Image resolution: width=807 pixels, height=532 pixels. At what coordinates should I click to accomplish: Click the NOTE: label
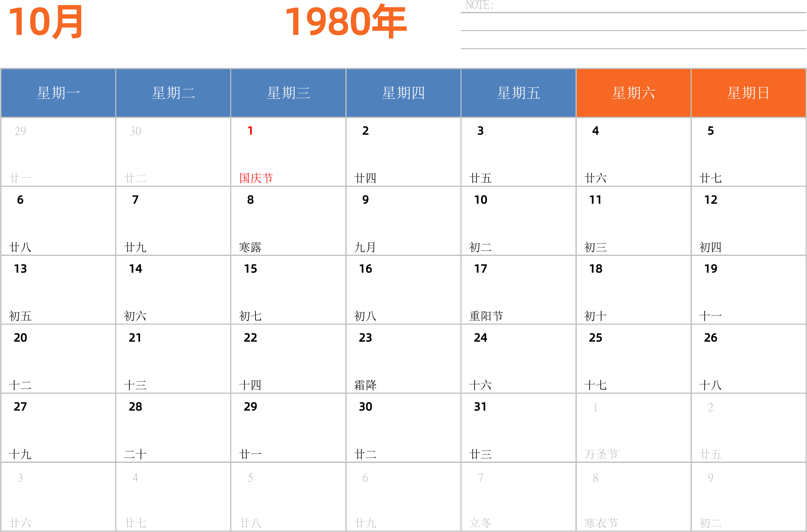[480, 5]
